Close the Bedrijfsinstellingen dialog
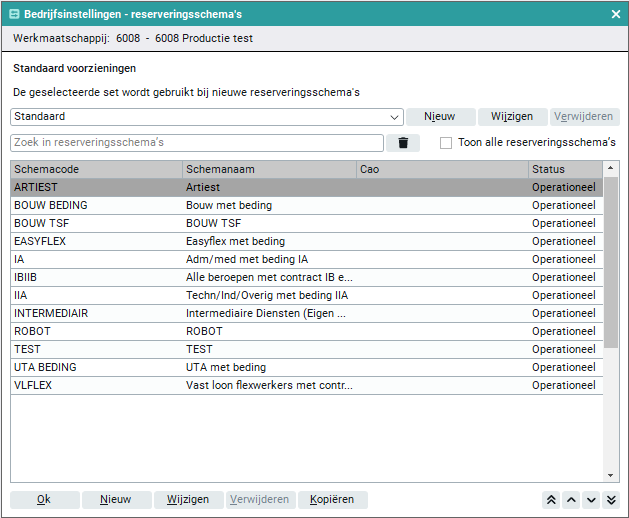 coord(616,14)
